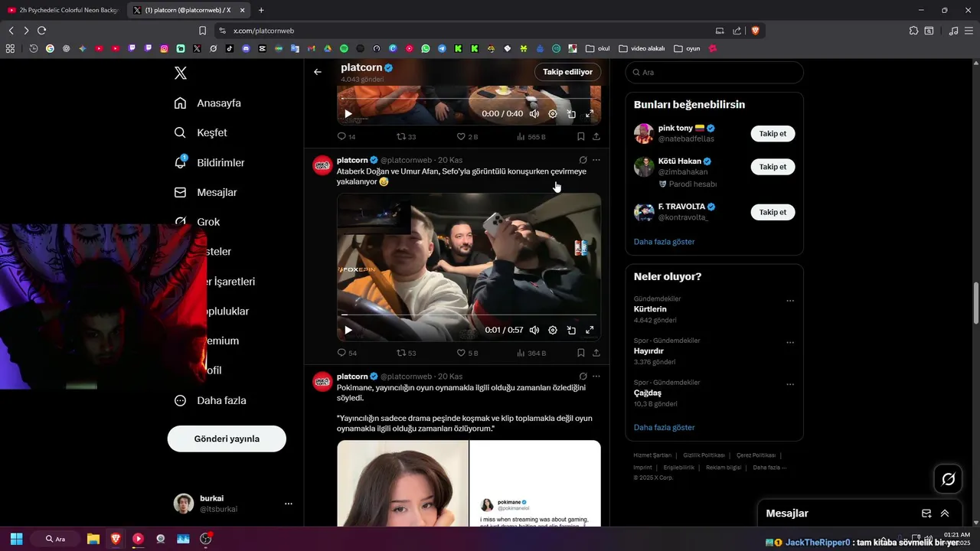Open a new browser tab

(x=261, y=10)
